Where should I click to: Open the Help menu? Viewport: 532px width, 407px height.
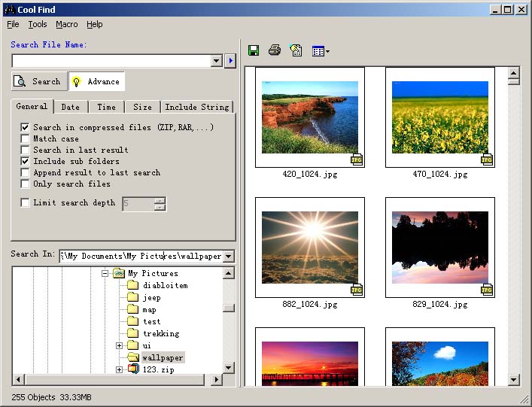(95, 24)
